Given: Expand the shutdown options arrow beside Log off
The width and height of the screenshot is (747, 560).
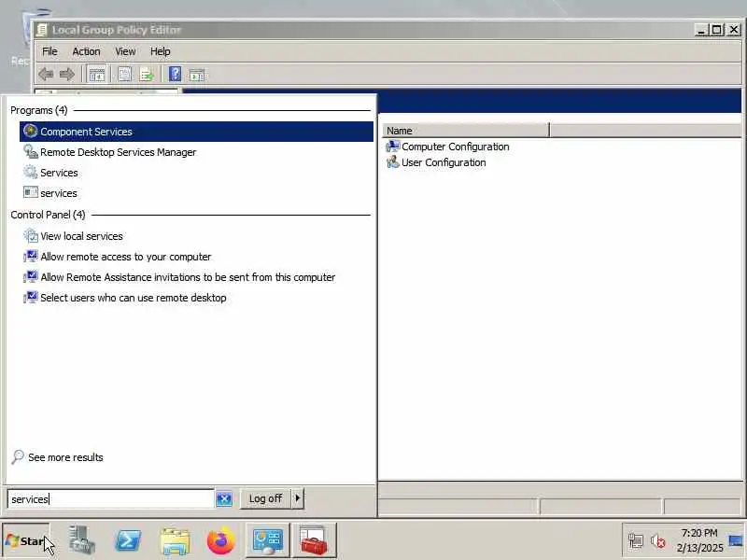Looking at the screenshot, I should [297, 498].
